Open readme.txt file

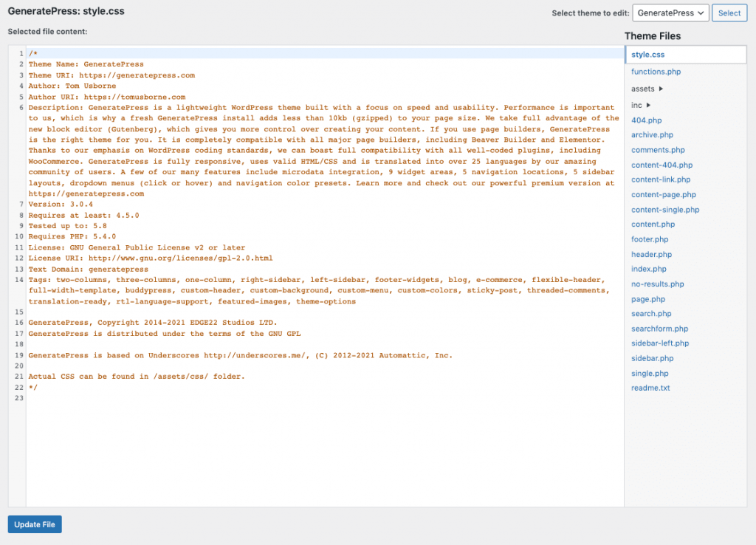(650, 388)
